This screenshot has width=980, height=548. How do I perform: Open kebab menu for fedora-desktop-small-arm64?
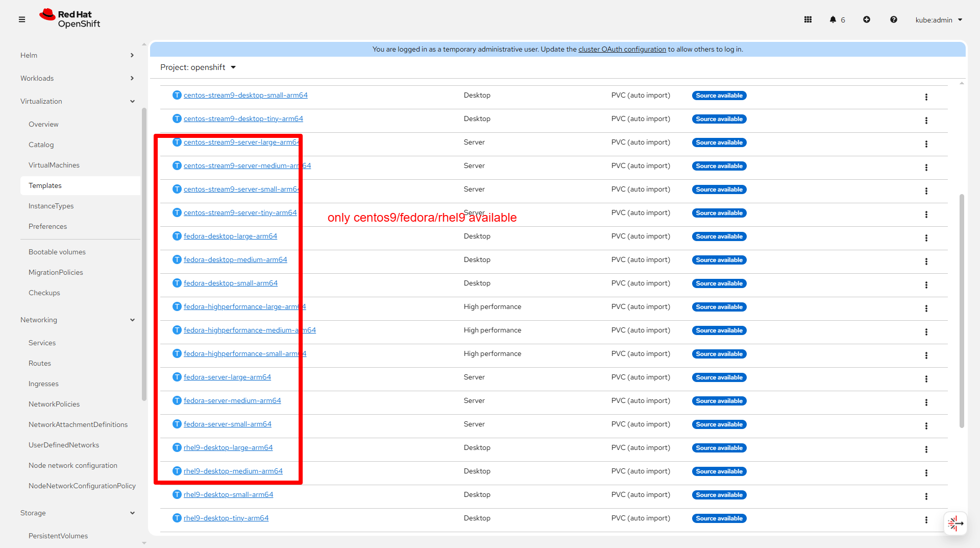926,285
